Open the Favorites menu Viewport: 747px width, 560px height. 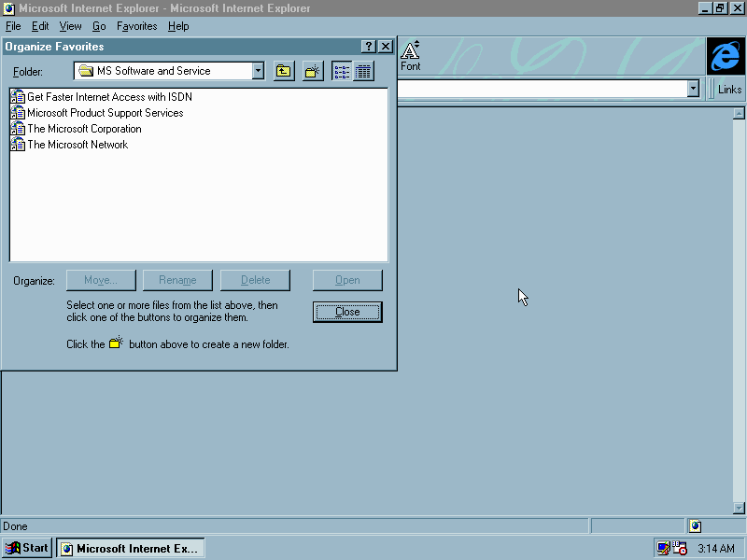pyautogui.click(x=136, y=26)
